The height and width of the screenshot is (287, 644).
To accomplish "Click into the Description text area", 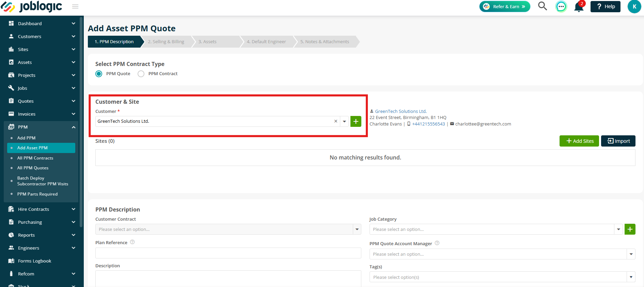I will [x=228, y=279].
